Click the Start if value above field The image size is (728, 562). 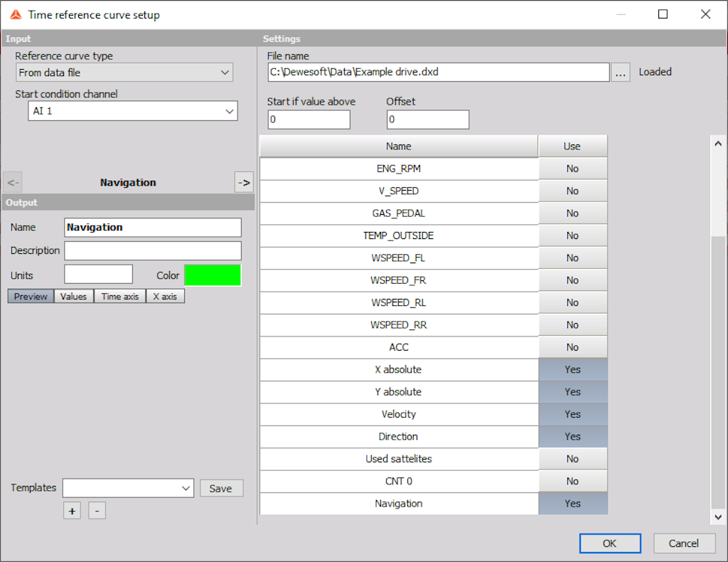(x=309, y=120)
